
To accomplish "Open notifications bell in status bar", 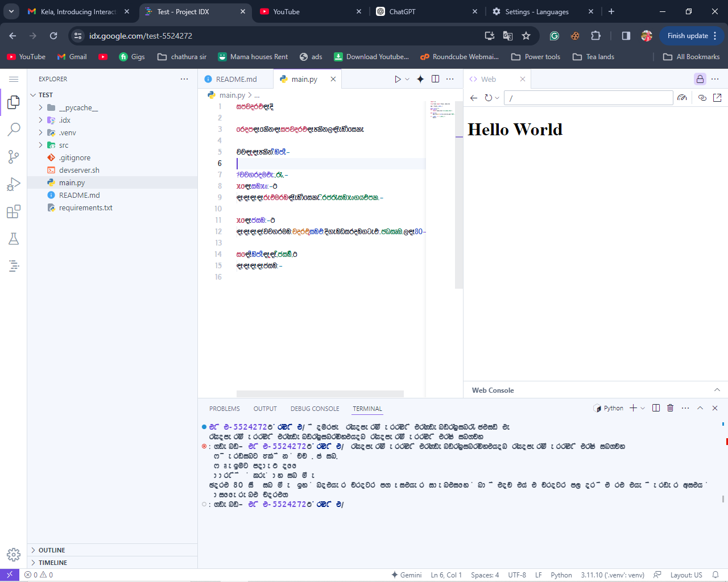I will (x=715, y=575).
